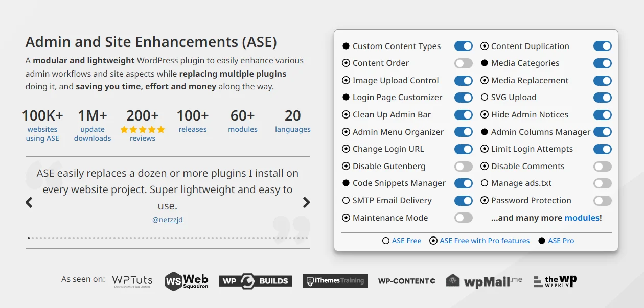Turn on Maintenance Mode switch
644x308 pixels.
[x=464, y=218]
